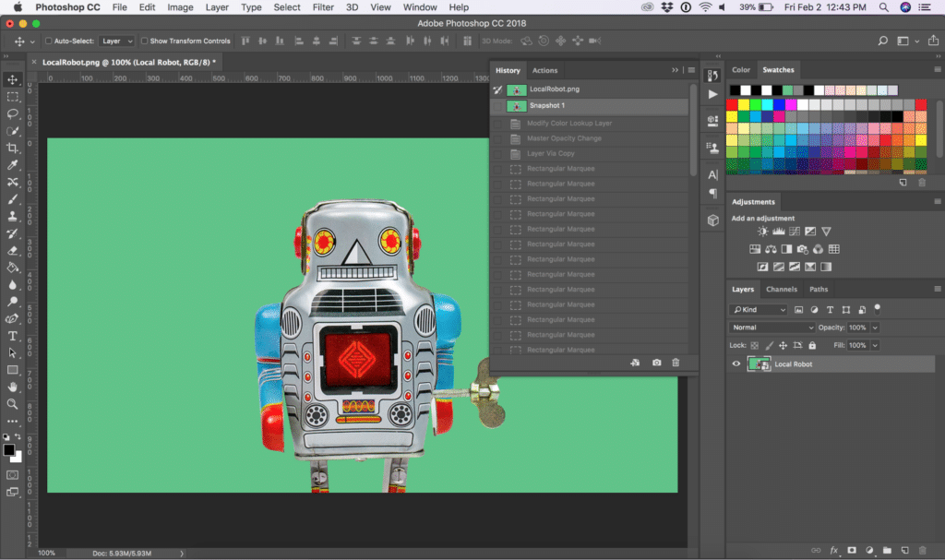Click the Create new layer icon

[904, 550]
